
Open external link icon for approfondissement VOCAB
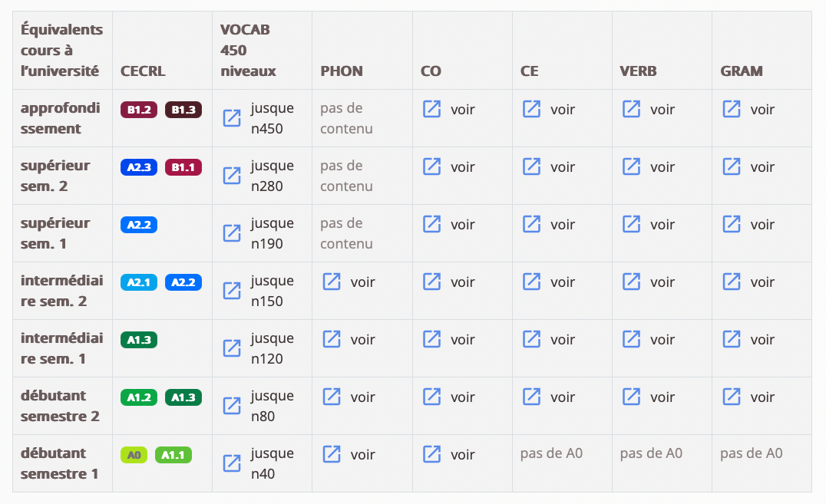[x=232, y=118]
